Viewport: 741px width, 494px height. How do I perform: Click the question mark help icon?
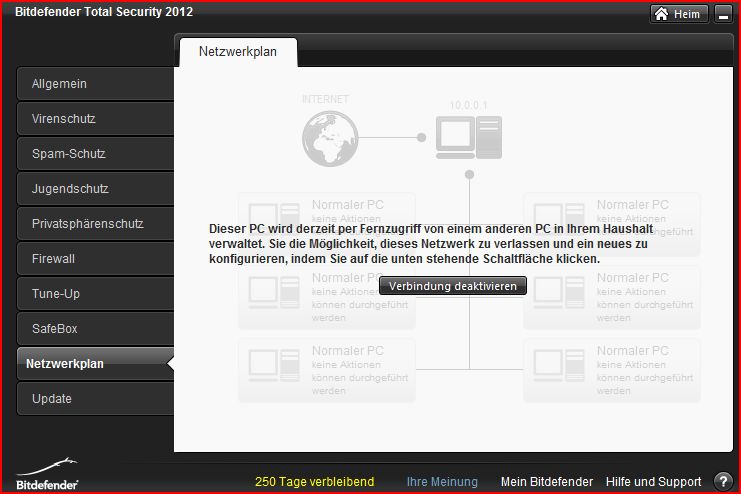[723, 481]
